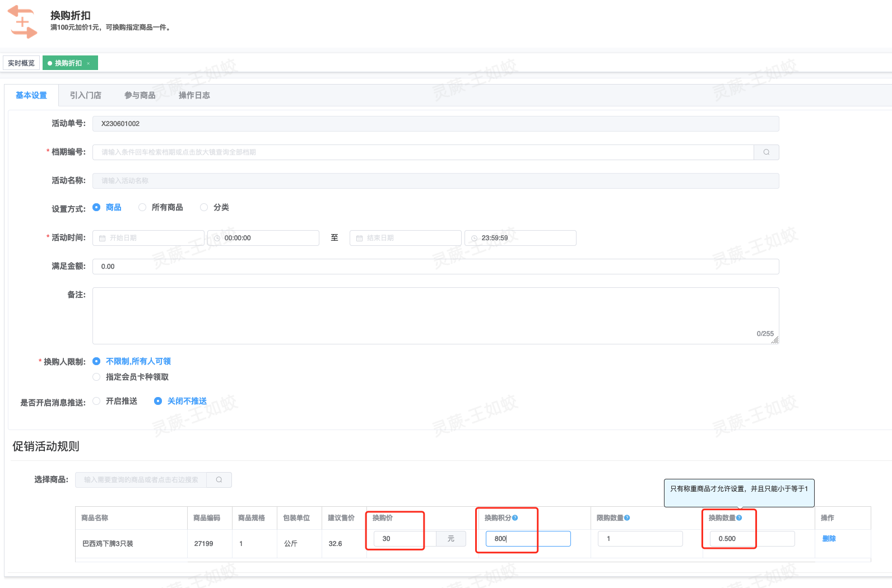Go to the 参与商品 tab
892x588 pixels.
140,95
